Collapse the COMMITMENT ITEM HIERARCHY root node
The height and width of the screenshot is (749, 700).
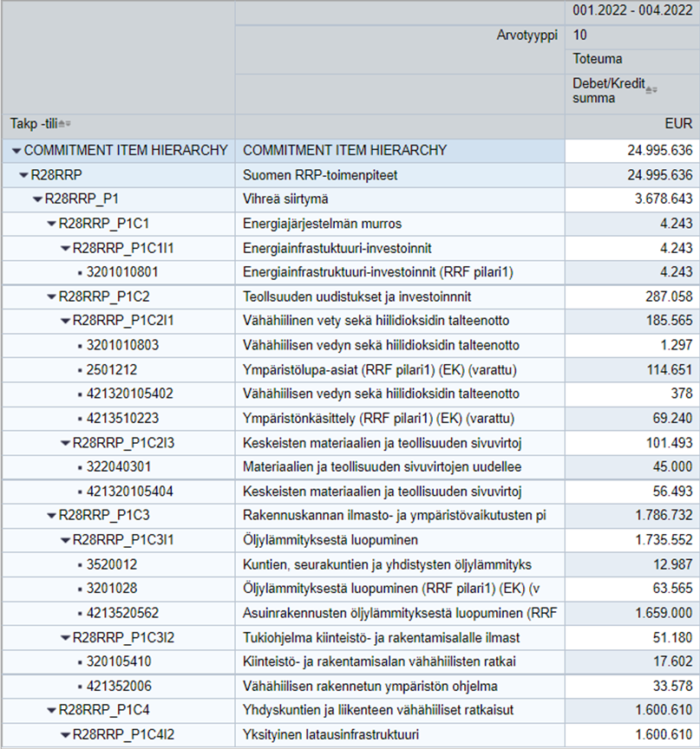[16, 151]
